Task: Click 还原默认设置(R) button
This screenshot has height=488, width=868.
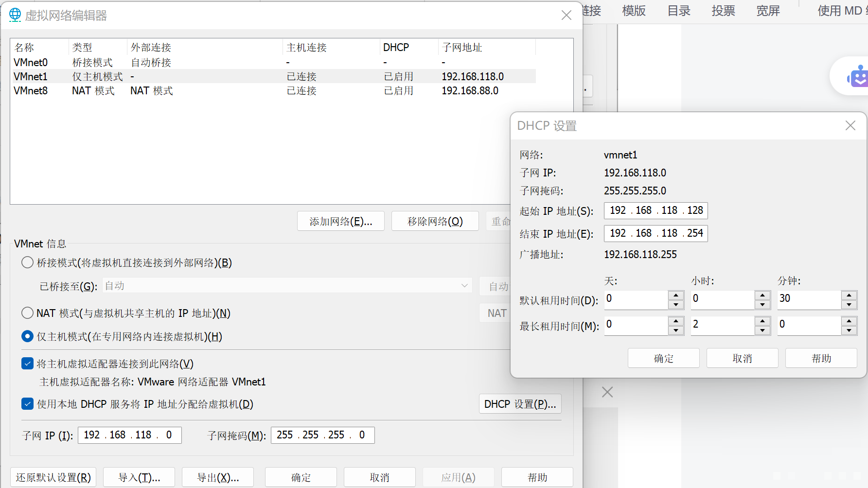Action: click(x=53, y=477)
